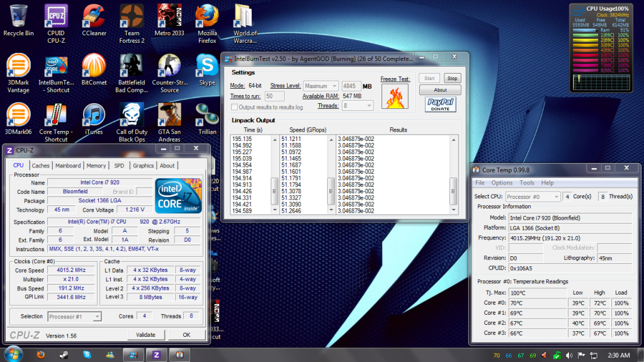The height and width of the screenshot is (362, 644).
Task: Select the IntelBurnTest shortcut icon
Action: pos(56,73)
